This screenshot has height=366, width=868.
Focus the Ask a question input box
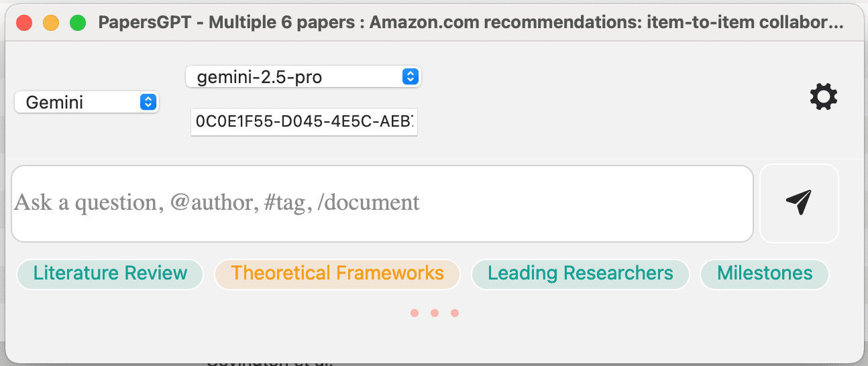[382, 203]
